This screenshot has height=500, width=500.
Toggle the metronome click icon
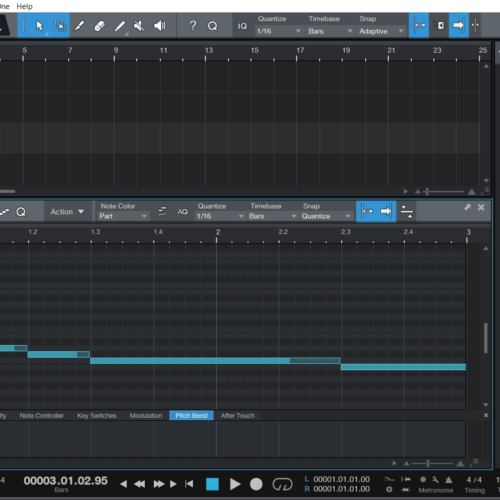click(449, 480)
